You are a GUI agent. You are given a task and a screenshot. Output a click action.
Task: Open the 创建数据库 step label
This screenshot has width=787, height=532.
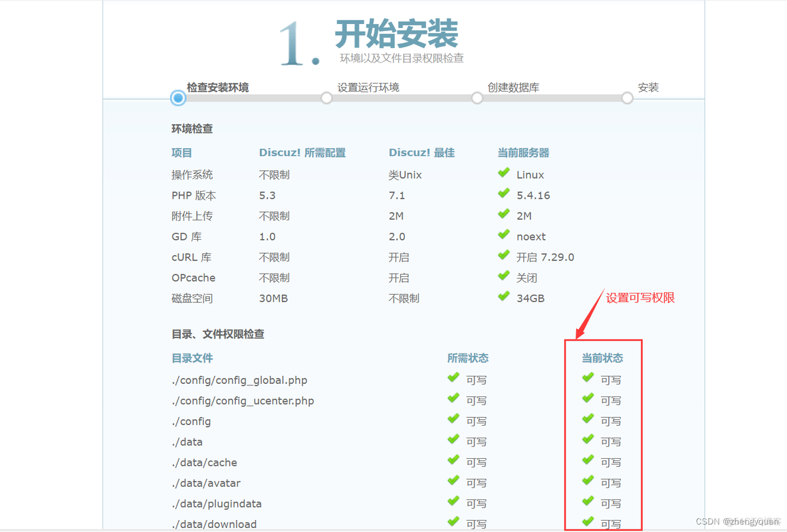(513, 87)
